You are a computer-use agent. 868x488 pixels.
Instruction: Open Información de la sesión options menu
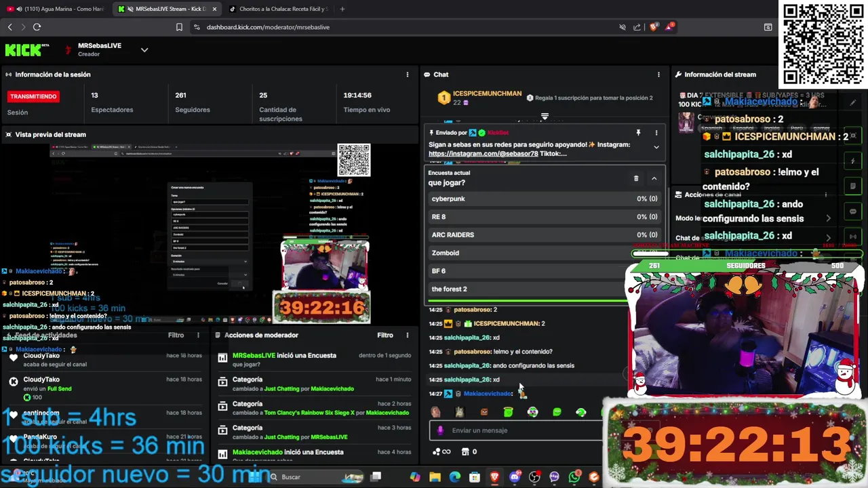pyautogui.click(x=408, y=75)
